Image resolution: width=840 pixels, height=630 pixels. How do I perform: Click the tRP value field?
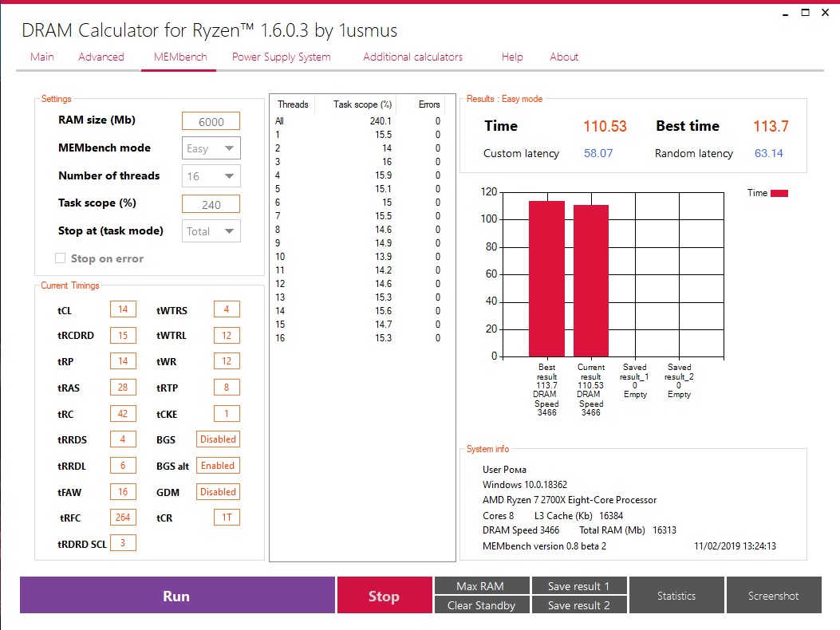123,361
